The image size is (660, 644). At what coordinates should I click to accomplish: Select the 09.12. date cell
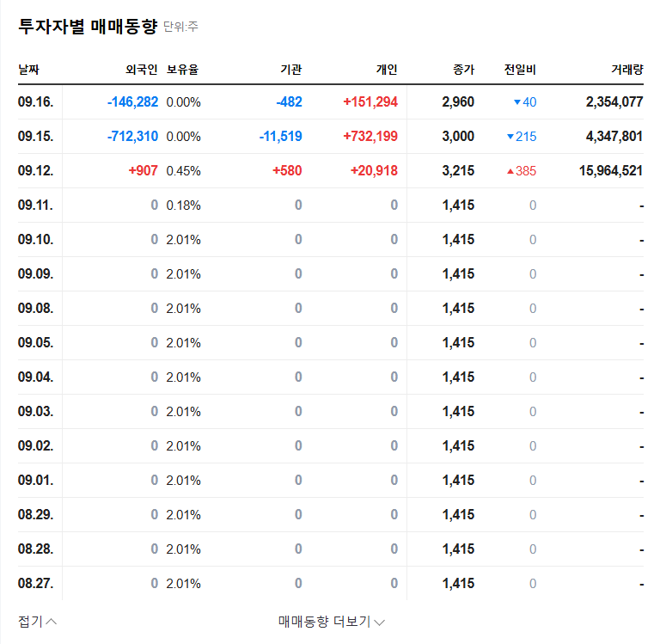[36, 170]
